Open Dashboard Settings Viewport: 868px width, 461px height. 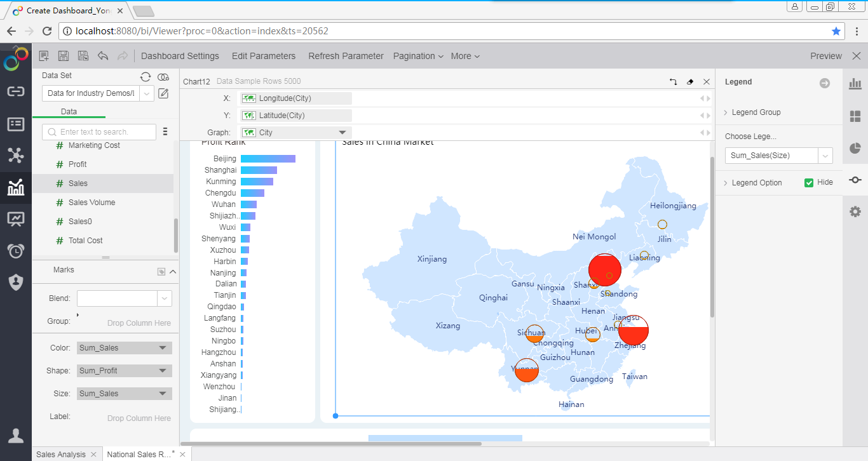pyautogui.click(x=180, y=56)
